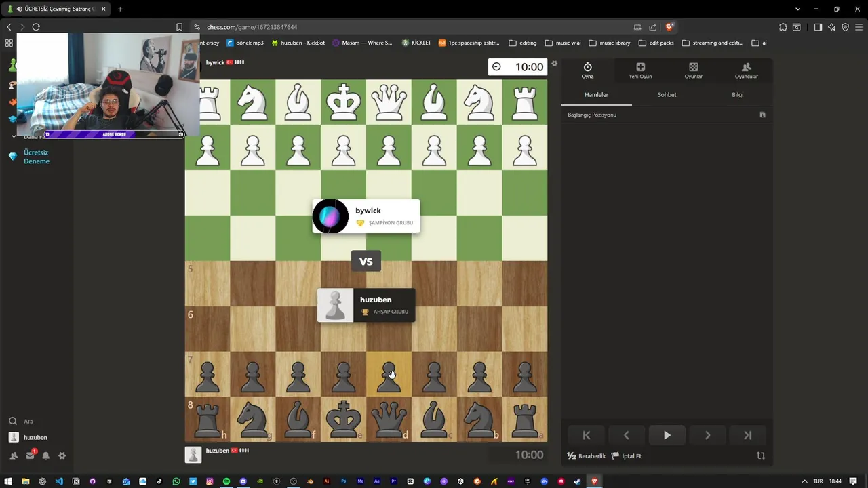Click the white queen piece
The image size is (868, 488).
pyautogui.click(x=389, y=102)
